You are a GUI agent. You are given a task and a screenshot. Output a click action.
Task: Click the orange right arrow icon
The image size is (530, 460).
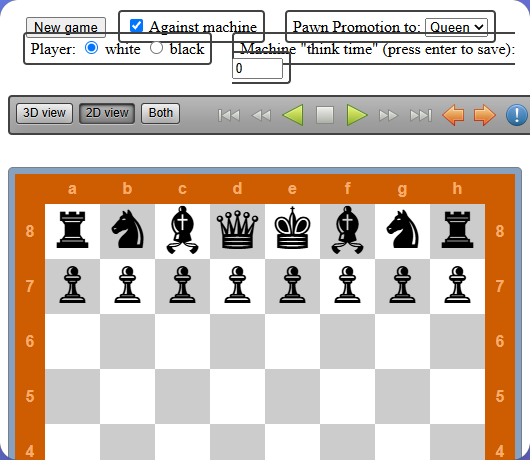click(x=485, y=115)
